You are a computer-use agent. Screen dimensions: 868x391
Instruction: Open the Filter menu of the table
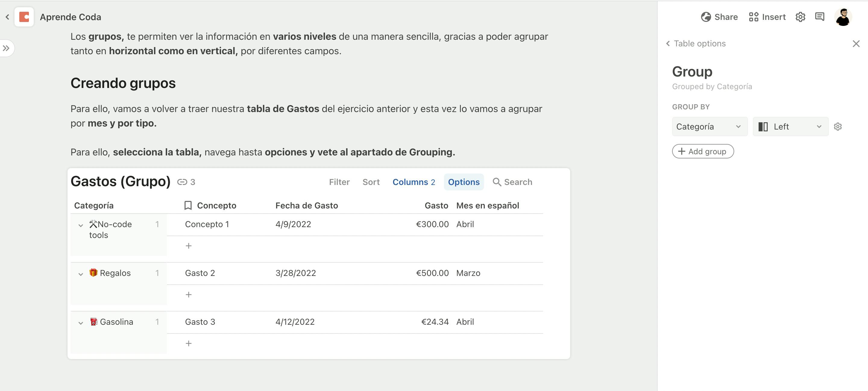coord(339,182)
